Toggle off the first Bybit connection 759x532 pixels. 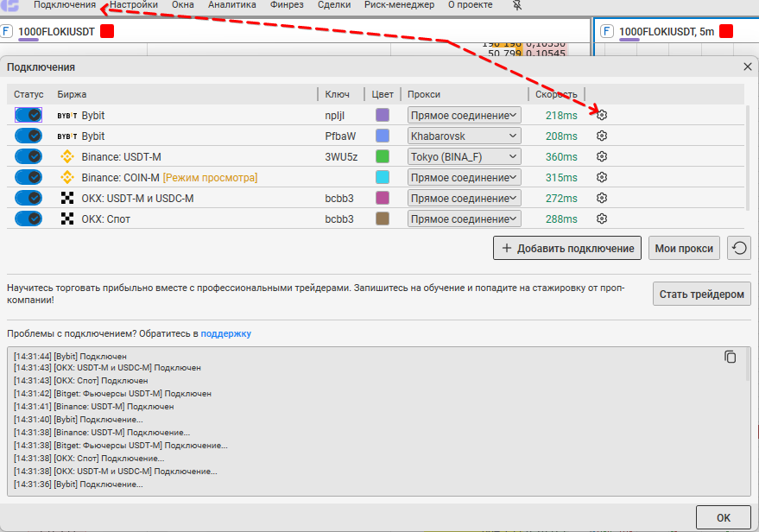click(28, 115)
